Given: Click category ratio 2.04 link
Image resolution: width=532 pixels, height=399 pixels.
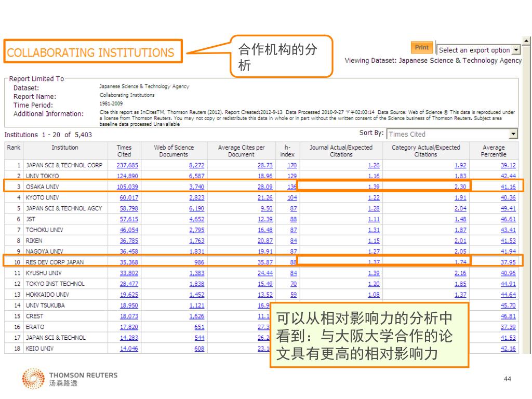Looking at the screenshot, I should click(460, 208).
